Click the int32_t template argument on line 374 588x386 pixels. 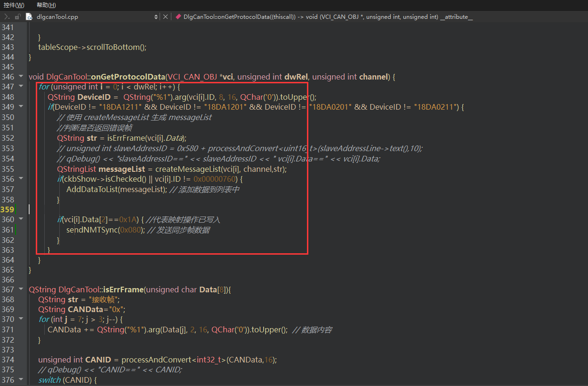pos(209,360)
